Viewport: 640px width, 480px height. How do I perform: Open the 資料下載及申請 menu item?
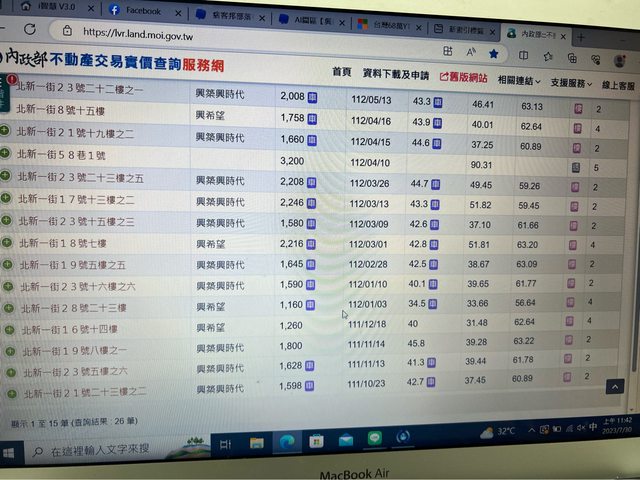(x=395, y=75)
